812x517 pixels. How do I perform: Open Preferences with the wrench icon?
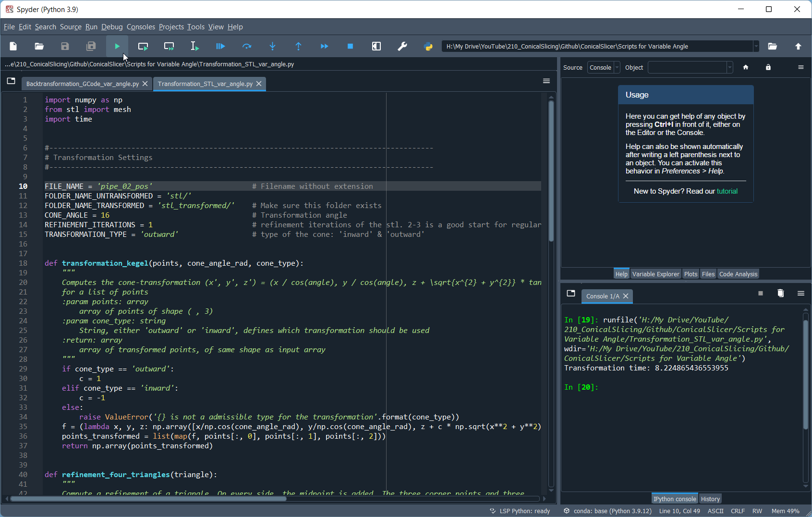[x=402, y=47]
